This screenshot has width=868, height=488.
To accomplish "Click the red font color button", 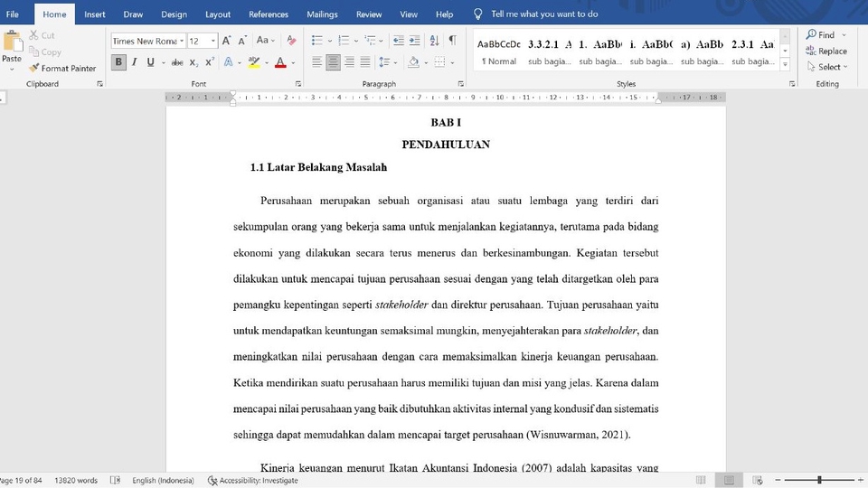I will tap(280, 62).
